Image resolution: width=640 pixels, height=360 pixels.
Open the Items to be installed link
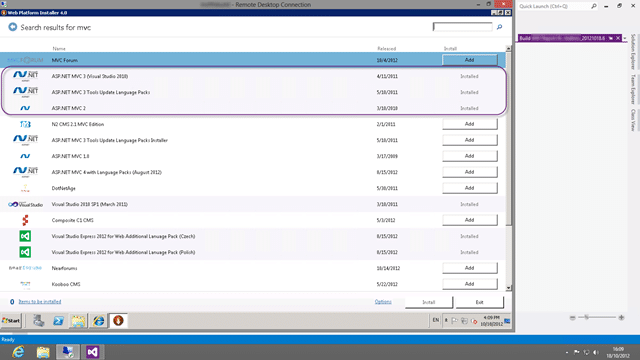40,302
